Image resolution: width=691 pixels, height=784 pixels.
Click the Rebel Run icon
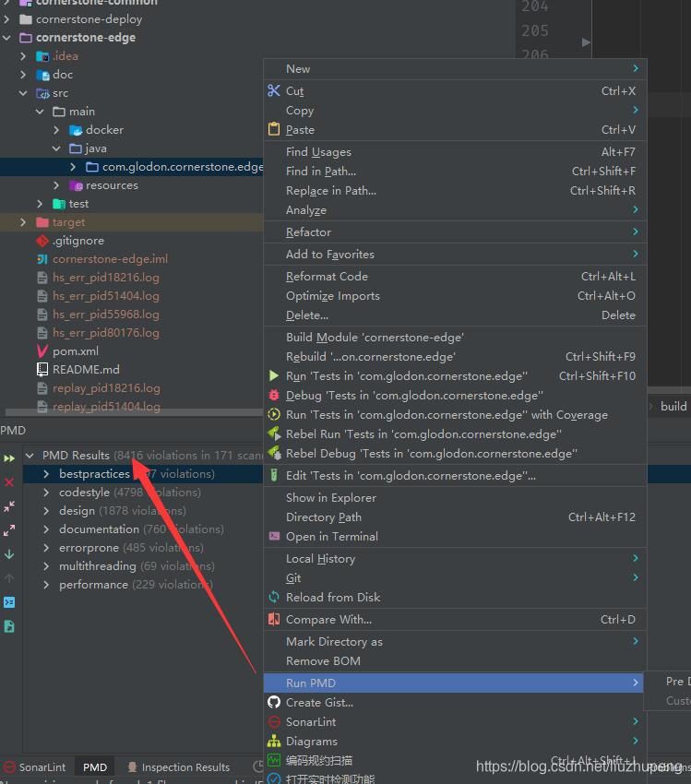pos(274,434)
